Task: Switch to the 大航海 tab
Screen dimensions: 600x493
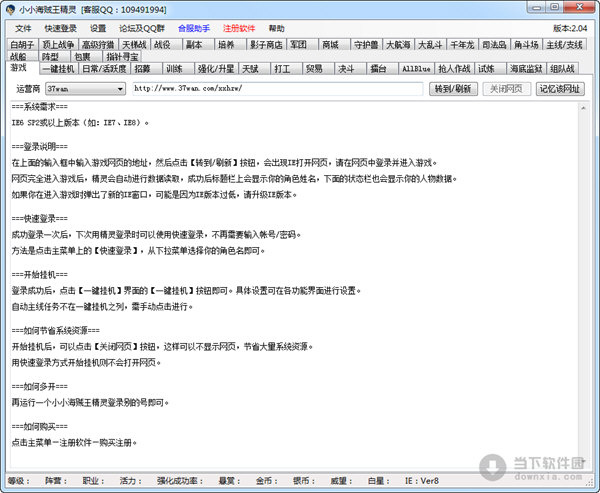Action: [398, 45]
